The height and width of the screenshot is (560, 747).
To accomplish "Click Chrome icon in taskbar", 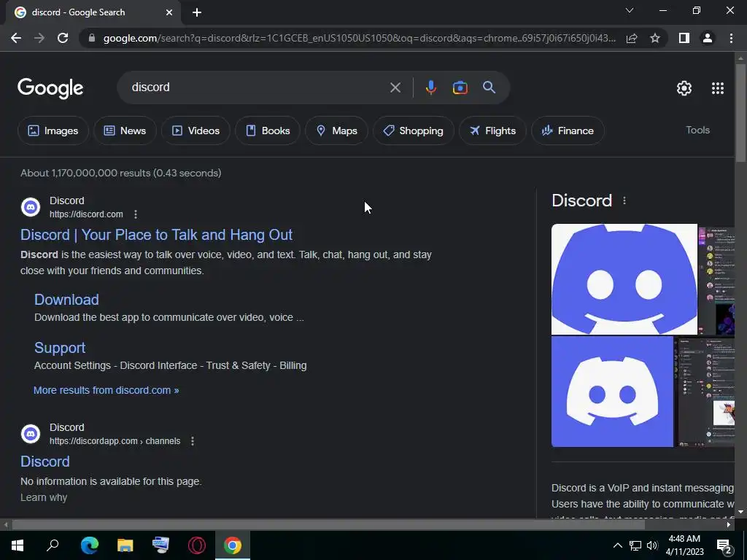I will coord(233,545).
